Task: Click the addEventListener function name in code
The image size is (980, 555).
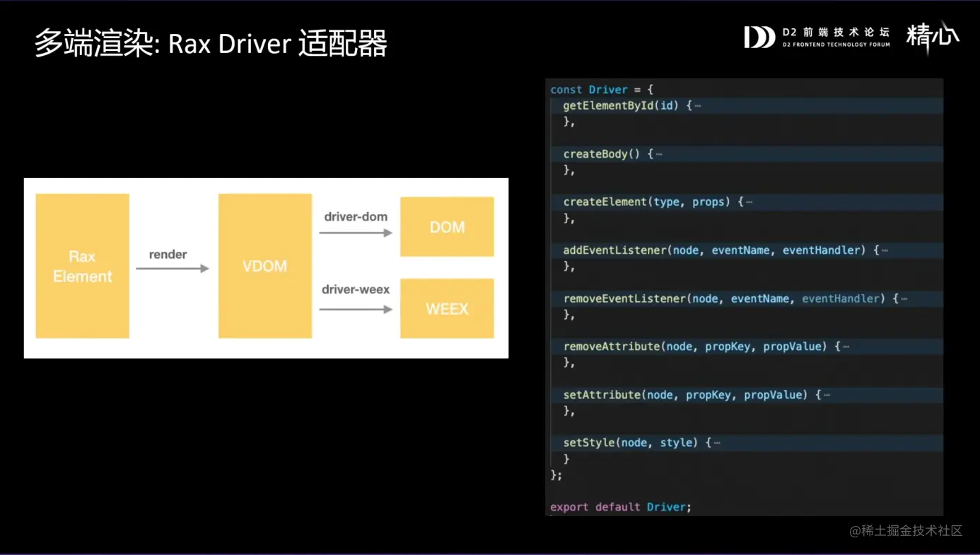Action: point(614,250)
